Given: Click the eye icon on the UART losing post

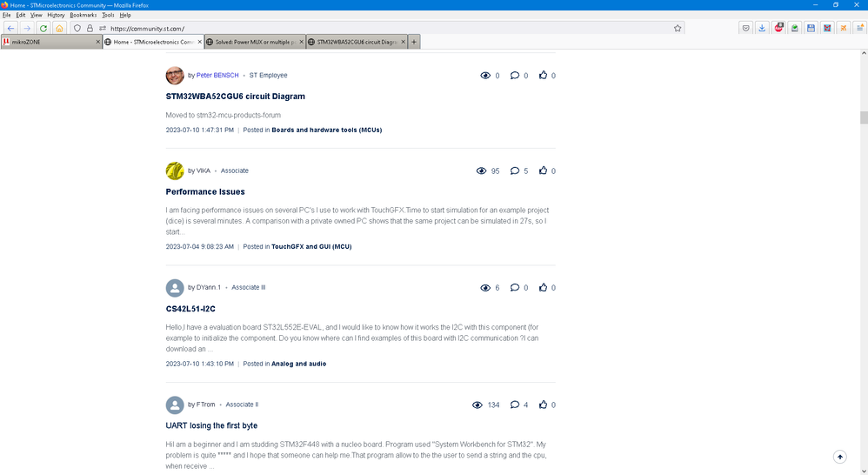Looking at the screenshot, I should click(477, 405).
